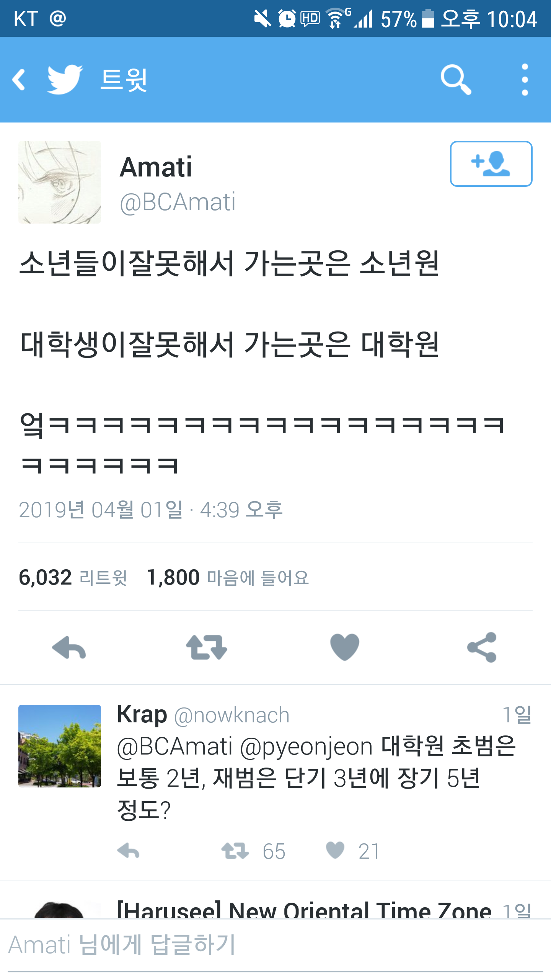Retweet Amati's main tweet
Viewport: 551px width, 980px height.
coord(207,647)
